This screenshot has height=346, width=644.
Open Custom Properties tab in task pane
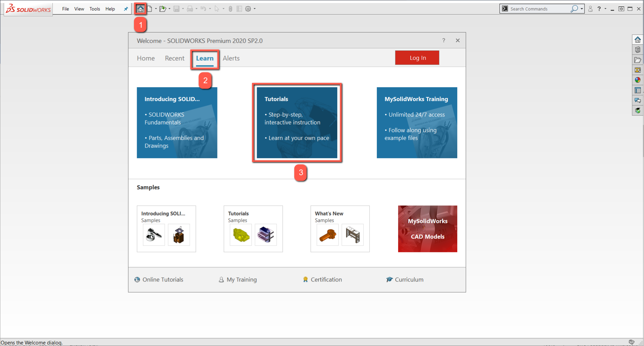pos(638,90)
